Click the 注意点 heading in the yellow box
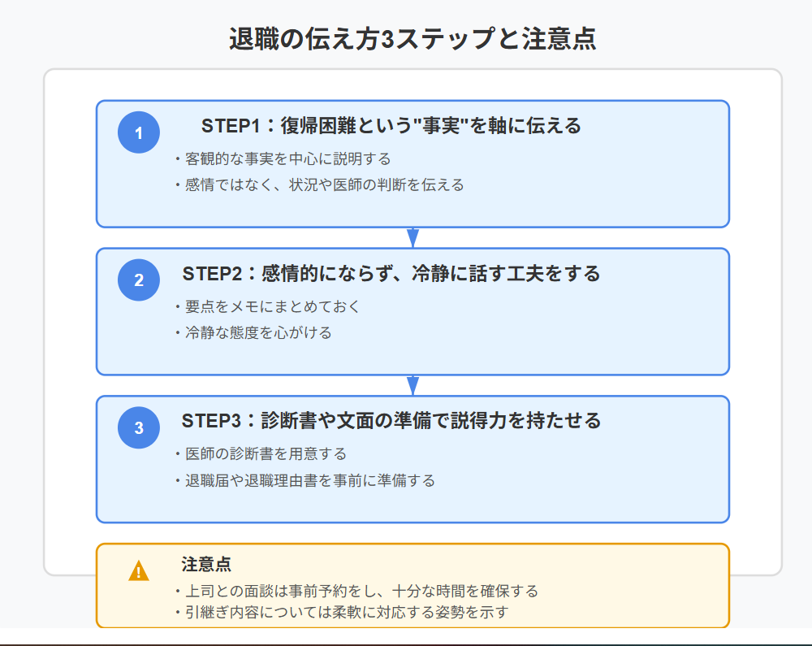 206,564
